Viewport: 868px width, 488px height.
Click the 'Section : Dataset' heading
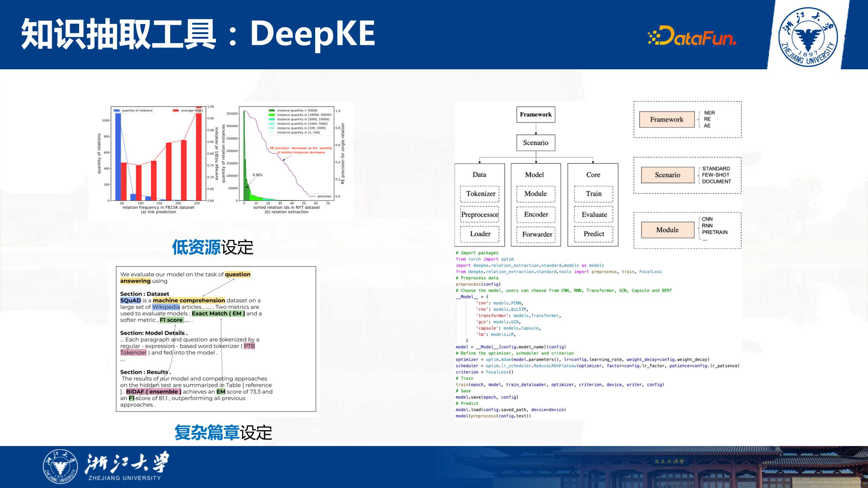point(145,294)
